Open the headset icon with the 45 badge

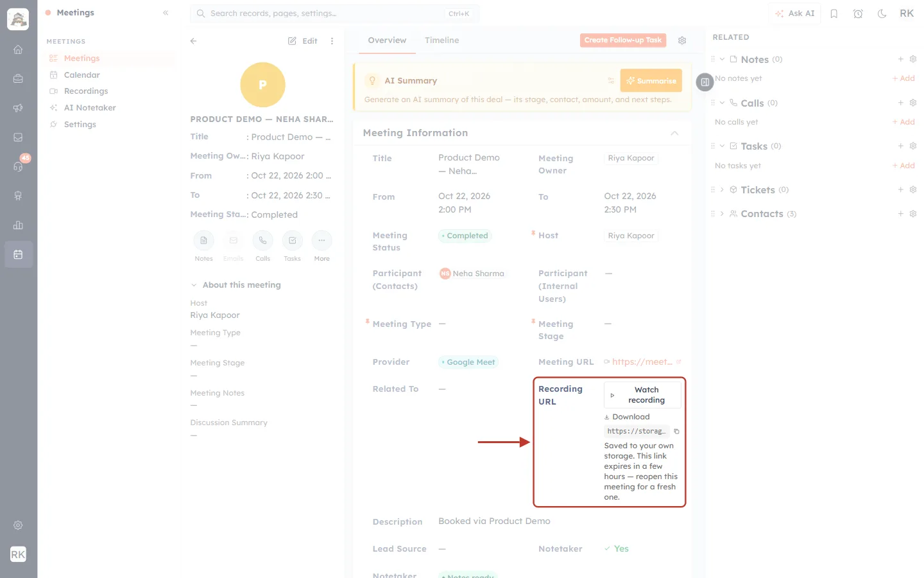[x=18, y=166]
